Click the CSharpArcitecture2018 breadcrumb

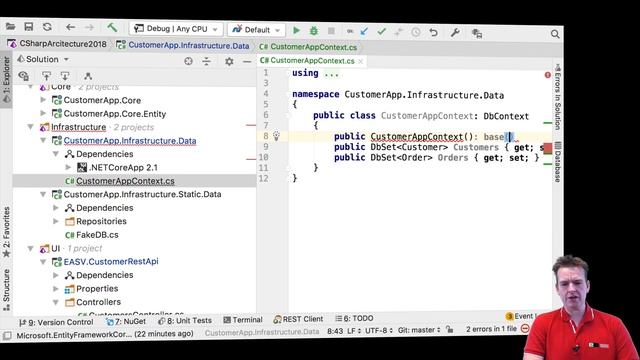point(58,44)
